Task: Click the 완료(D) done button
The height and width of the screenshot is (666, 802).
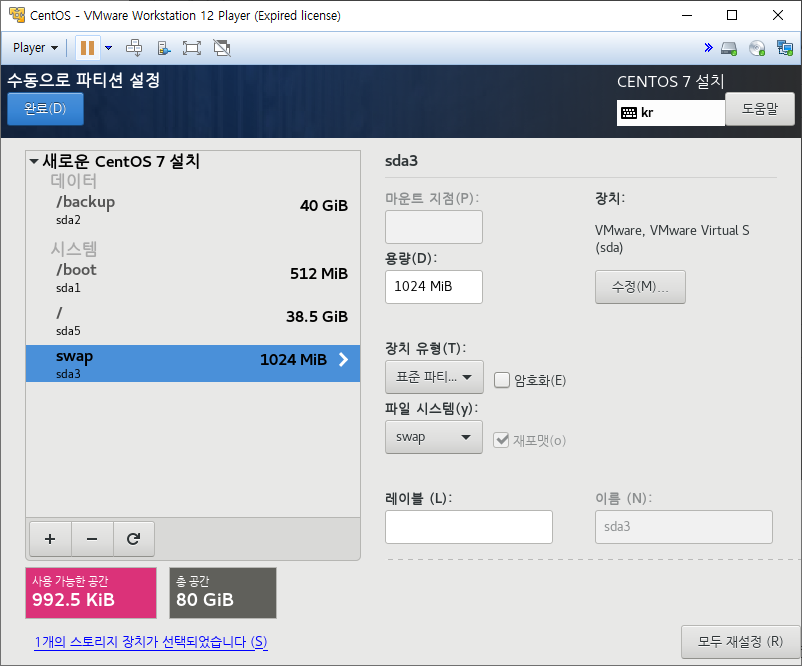Action: click(x=46, y=109)
